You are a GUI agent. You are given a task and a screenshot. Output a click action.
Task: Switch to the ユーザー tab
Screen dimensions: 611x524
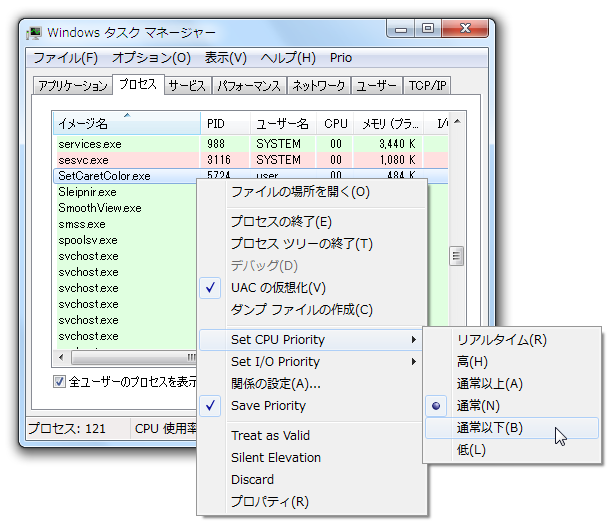pyautogui.click(x=376, y=86)
